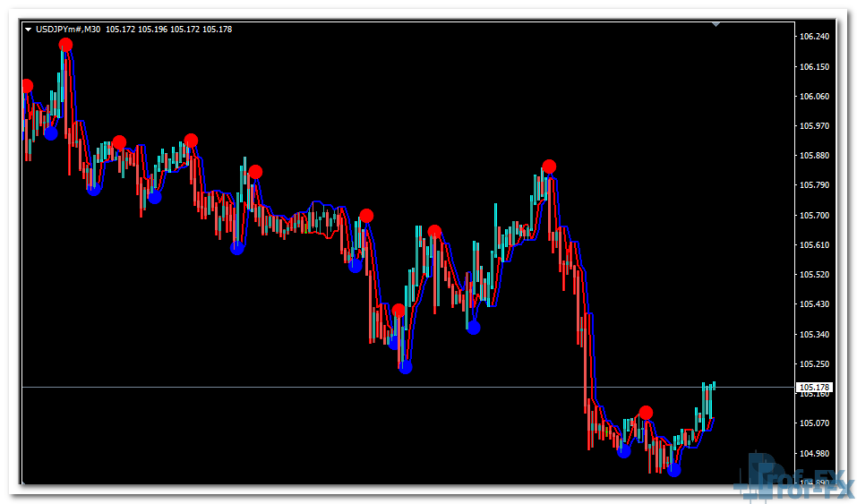This screenshot has width=857, height=504.
Task: Click the rightmost blue dot near the chart bottom
Action: [x=673, y=469]
